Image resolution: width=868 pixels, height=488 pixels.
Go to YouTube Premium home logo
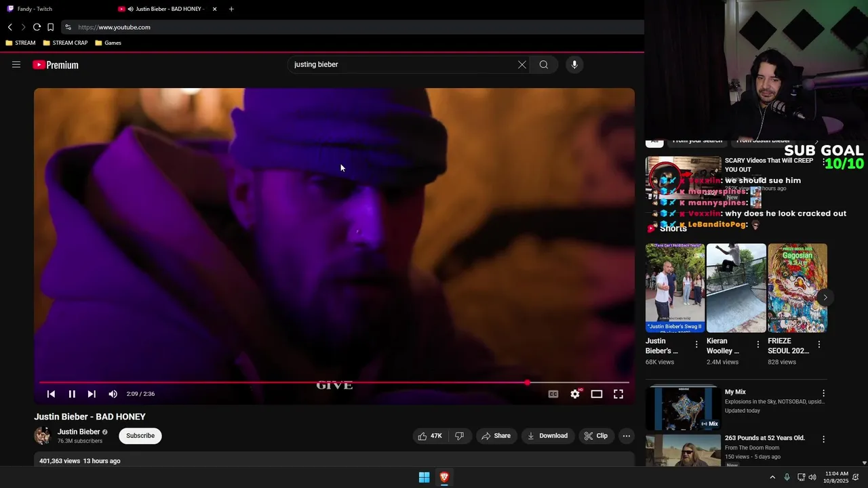click(x=56, y=65)
